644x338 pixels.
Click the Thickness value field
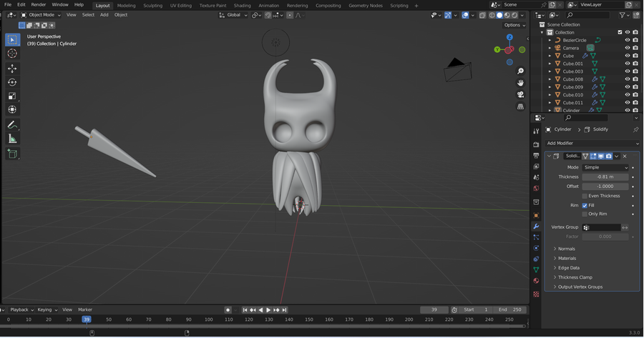(x=605, y=177)
